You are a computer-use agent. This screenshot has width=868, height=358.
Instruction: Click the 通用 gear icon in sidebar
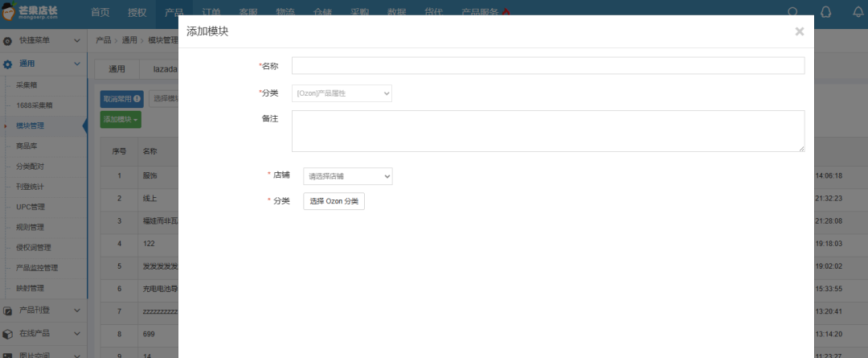coord(7,64)
